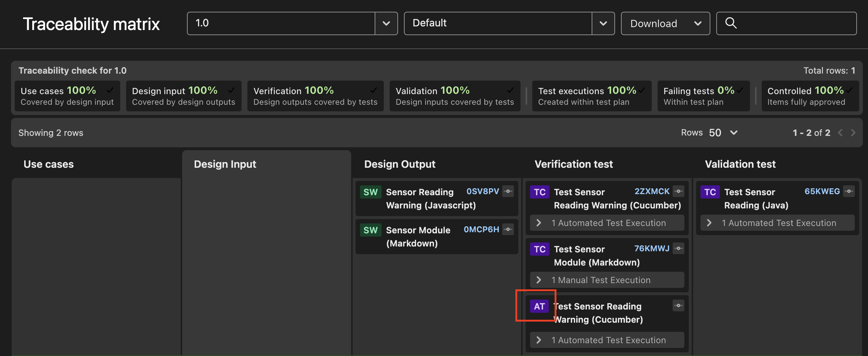Click trace icon on Sensor Reading Warning (Javascript)
The height and width of the screenshot is (356, 868).
coord(508,191)
